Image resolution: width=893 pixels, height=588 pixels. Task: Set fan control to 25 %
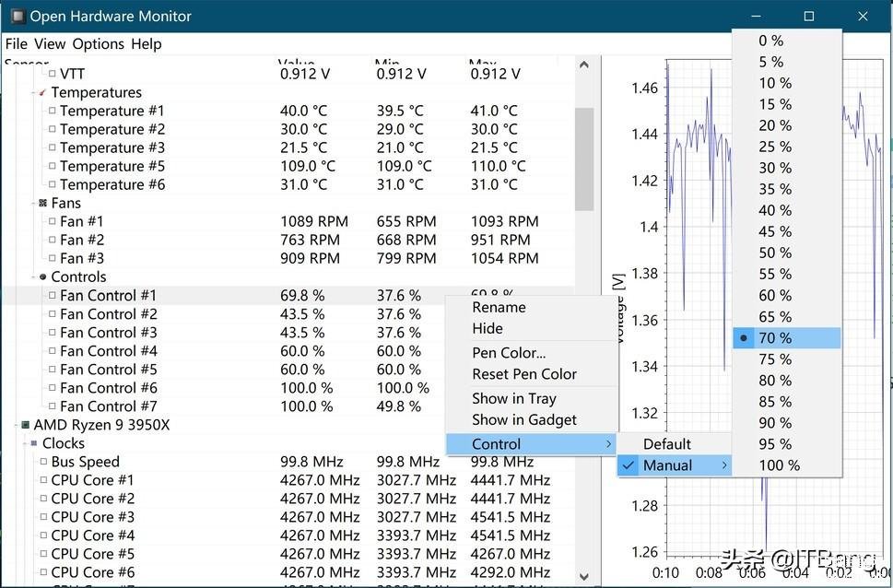tap(787, 147)
